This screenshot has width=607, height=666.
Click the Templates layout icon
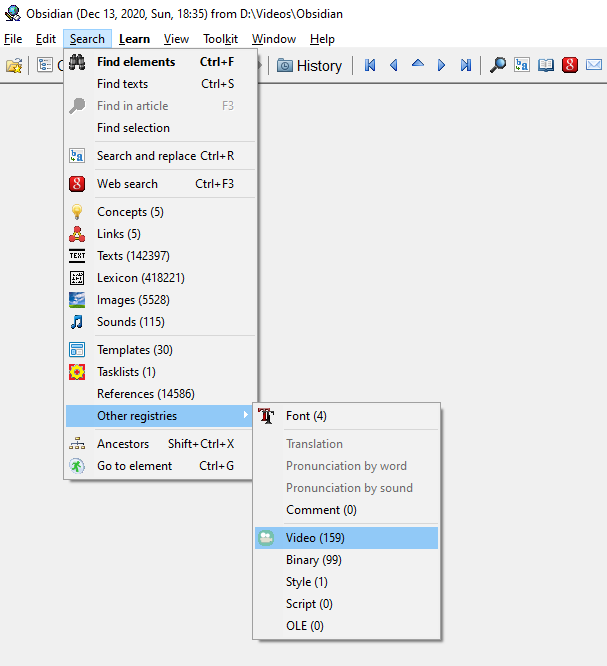point(77,350)
